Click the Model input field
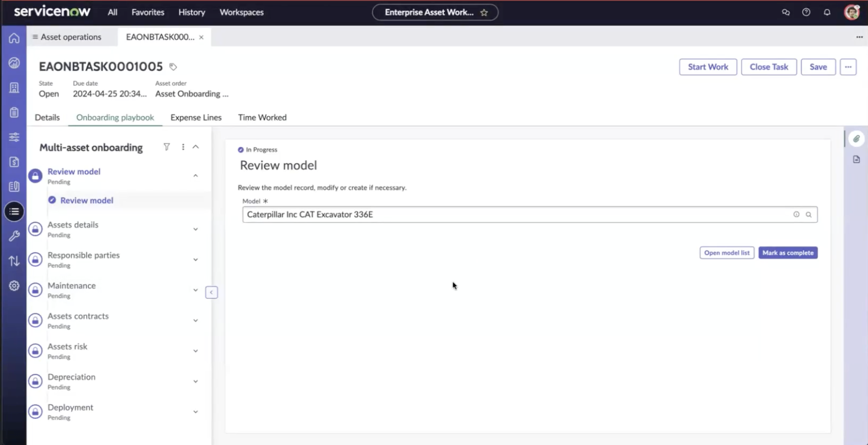 coord(530,215)
